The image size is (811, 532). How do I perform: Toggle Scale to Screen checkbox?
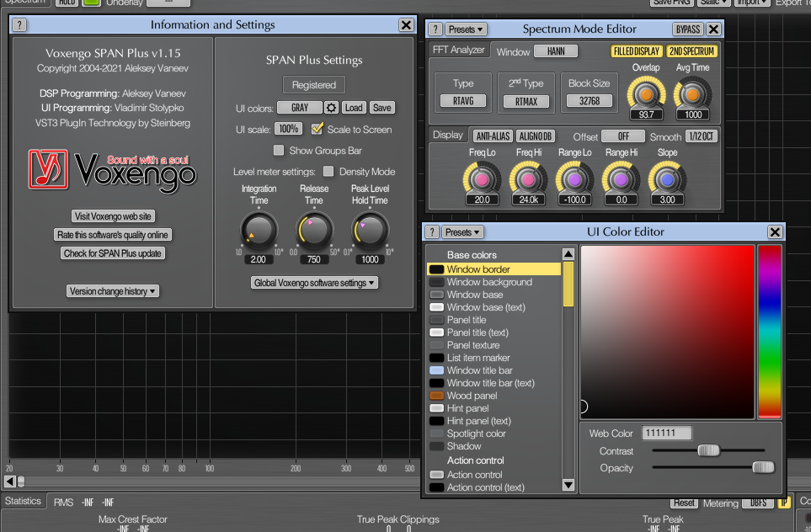(317, 129)
